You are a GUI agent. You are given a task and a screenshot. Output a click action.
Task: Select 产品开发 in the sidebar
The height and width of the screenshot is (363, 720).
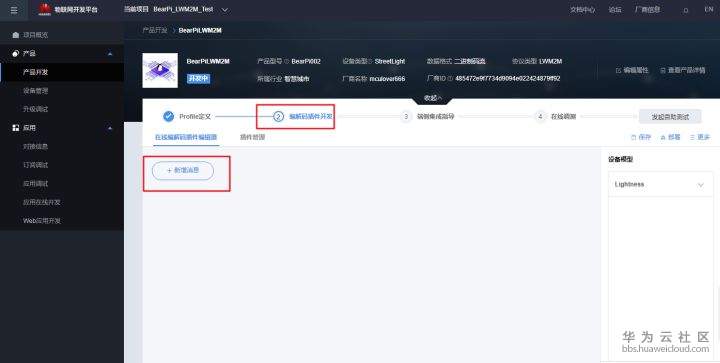[35, 72]
